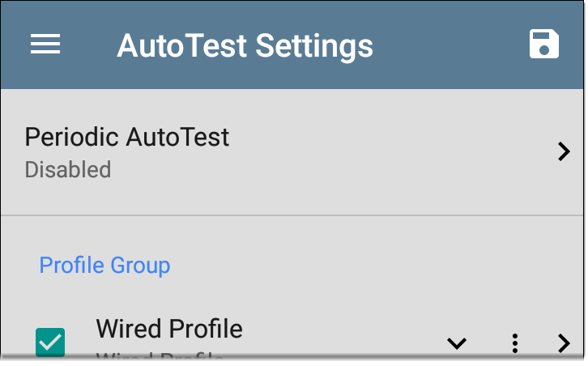Image resolution: width=588 pixels, height=366 pixels.
Task: Click the AutoTest Settings title
Action: point(245,45)
